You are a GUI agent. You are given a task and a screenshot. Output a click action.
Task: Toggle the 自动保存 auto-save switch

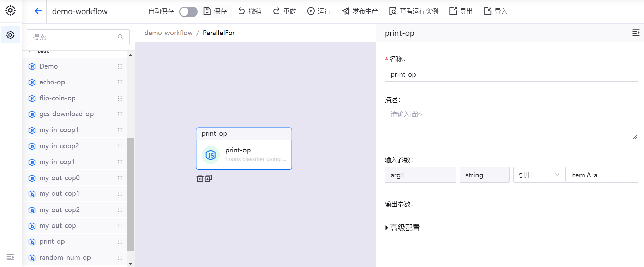coord(188,12)
